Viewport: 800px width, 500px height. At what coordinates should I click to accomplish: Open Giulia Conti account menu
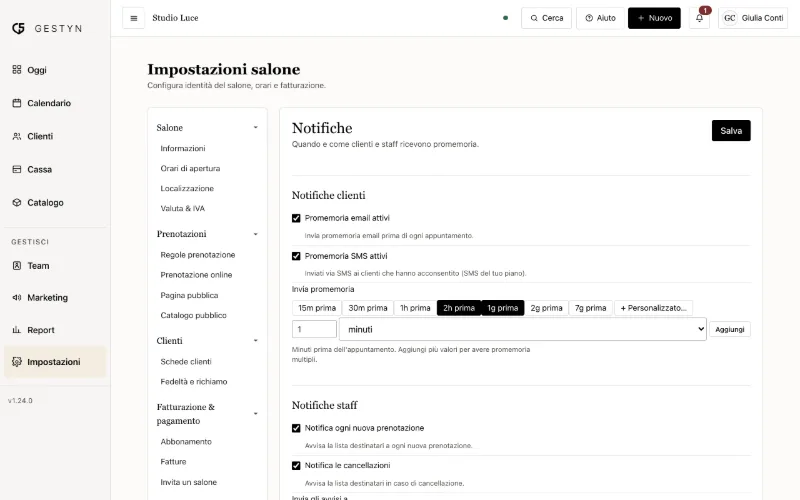[753, 18]
